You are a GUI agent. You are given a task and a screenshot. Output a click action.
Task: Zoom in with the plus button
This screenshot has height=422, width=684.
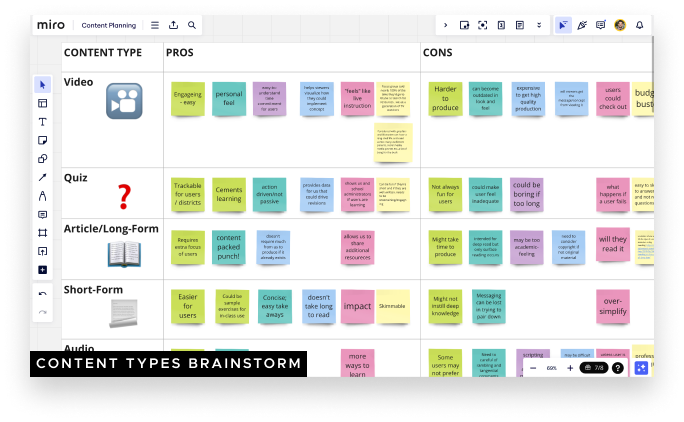coord(570,368)
